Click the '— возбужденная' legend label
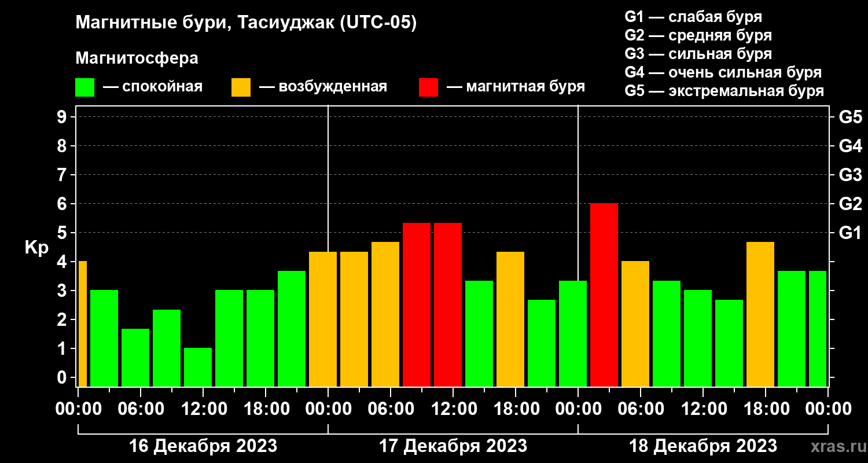868x463 pixels. (323, 87)
